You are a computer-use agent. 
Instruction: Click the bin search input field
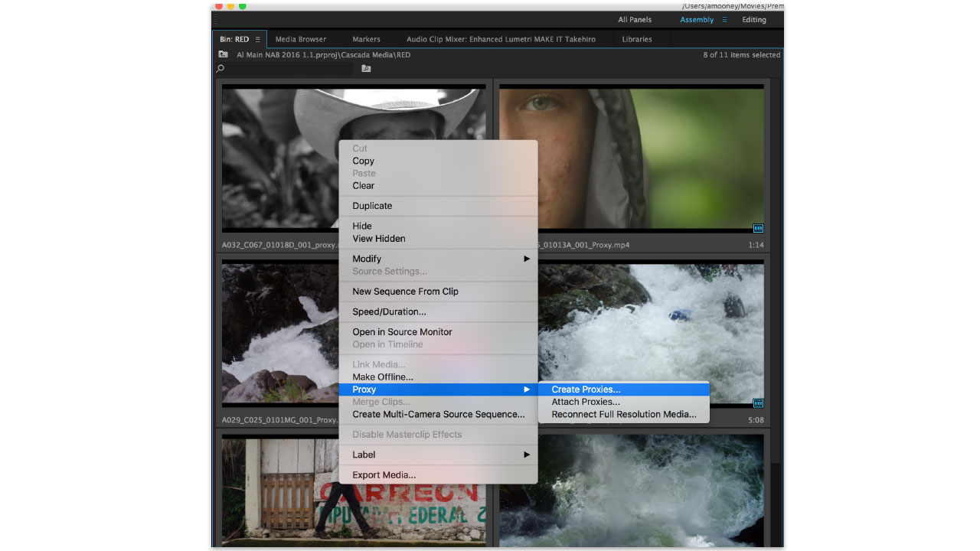click(291, 69)
